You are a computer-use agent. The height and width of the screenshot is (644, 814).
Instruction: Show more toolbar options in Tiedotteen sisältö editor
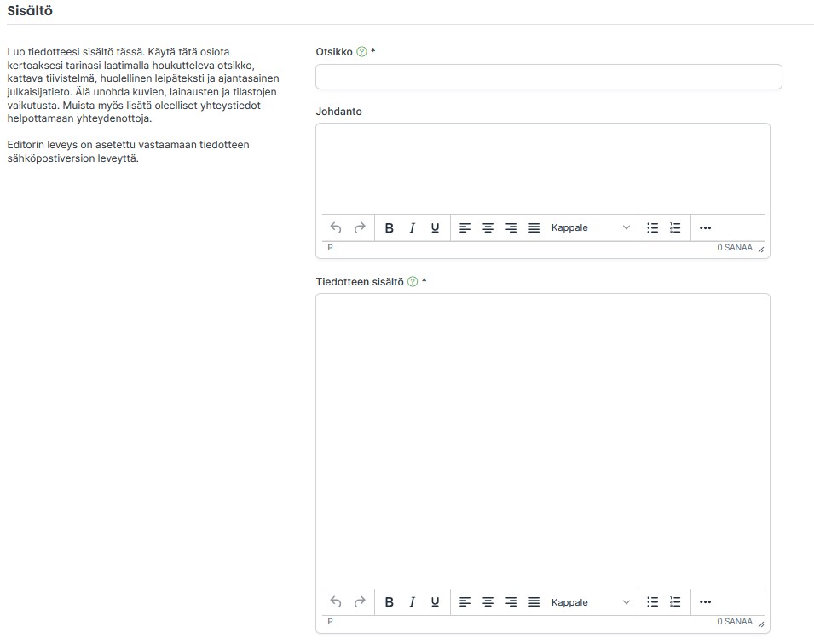tap(705, 602)
